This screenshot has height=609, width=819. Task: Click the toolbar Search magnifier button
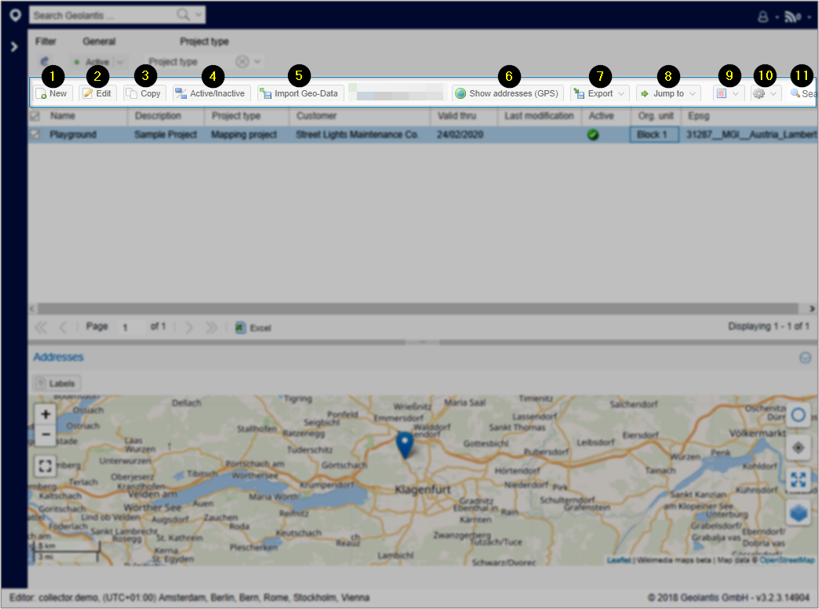pyautogui.click(x=802, y=93)
